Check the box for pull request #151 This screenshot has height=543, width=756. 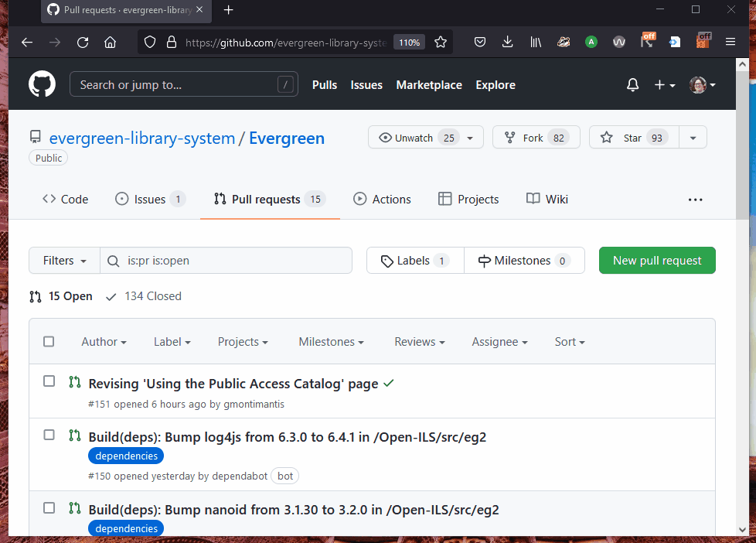[49, 381]
